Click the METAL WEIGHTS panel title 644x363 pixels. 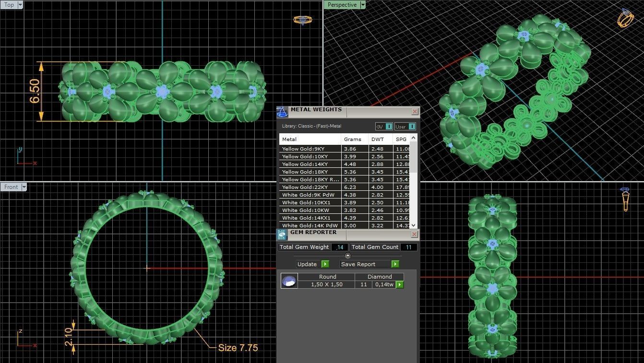click(316, 110)
